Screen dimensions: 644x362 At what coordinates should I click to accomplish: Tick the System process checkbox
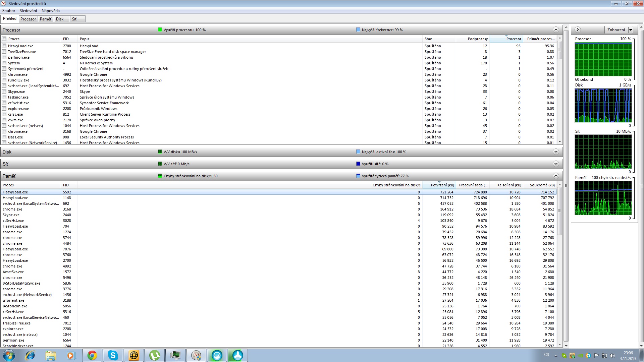(4, 63)
